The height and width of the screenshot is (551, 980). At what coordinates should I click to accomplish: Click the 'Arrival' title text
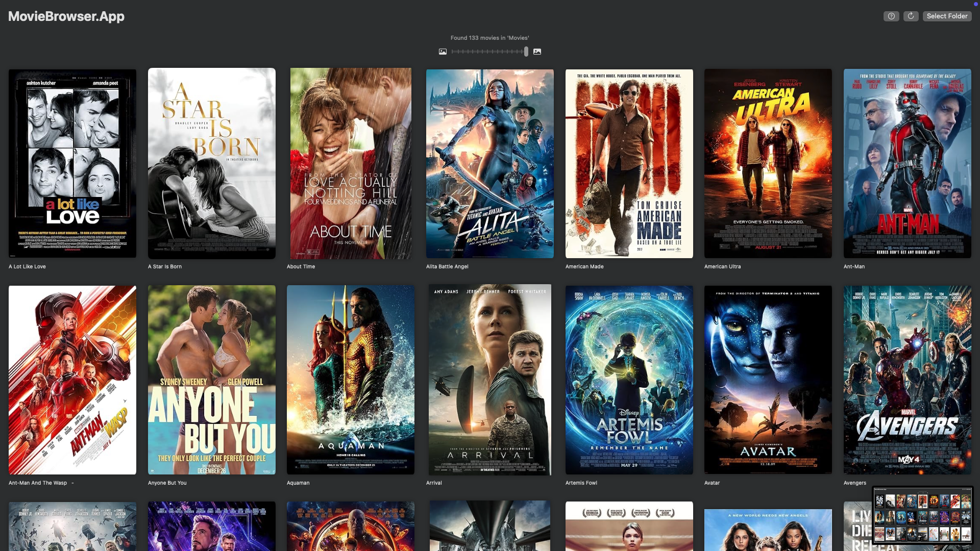[434, 483]
